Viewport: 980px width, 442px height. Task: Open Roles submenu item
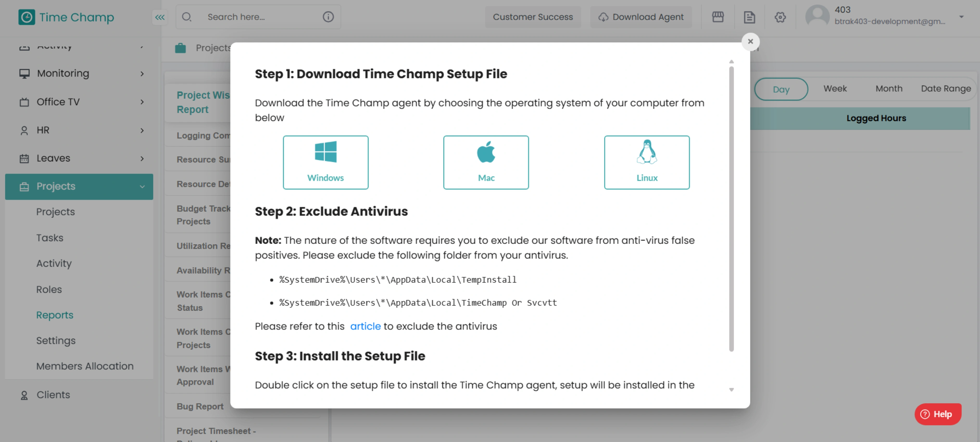pyautogui.click(x=49, y=289)
